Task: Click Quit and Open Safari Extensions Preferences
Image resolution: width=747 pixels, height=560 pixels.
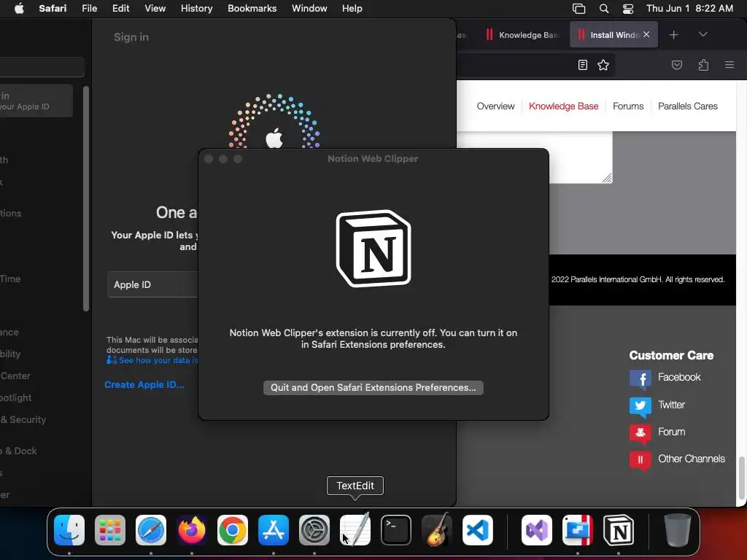Action: (x=373, y=388)
